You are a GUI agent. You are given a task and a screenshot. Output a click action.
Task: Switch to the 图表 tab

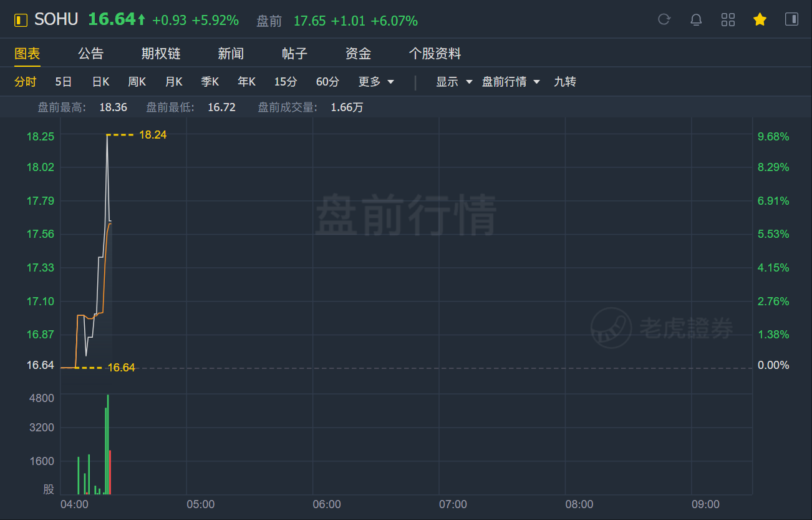coord(27,54)
